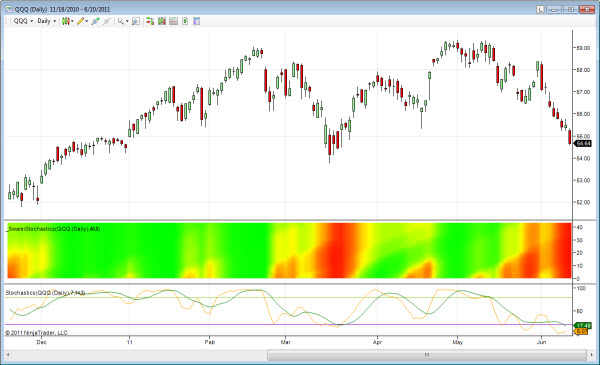Open the QQQ instrument selector dropdown
600x365 pixels.
click(x=23, y=21)
